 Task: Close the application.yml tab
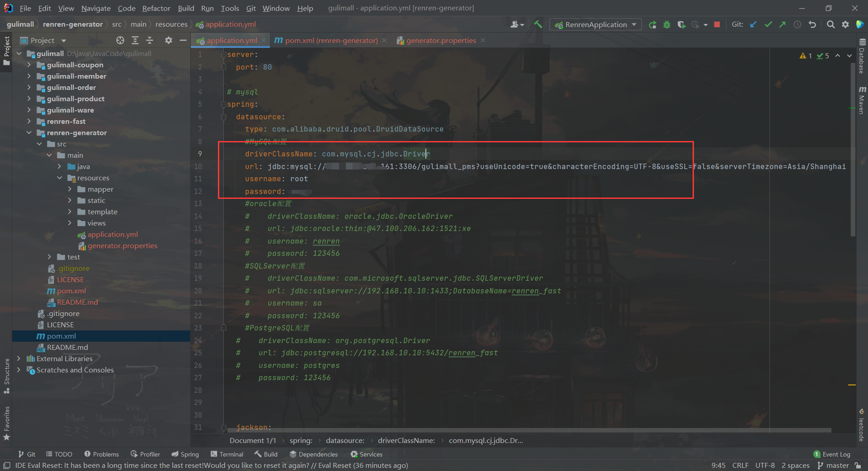(264, 40)
